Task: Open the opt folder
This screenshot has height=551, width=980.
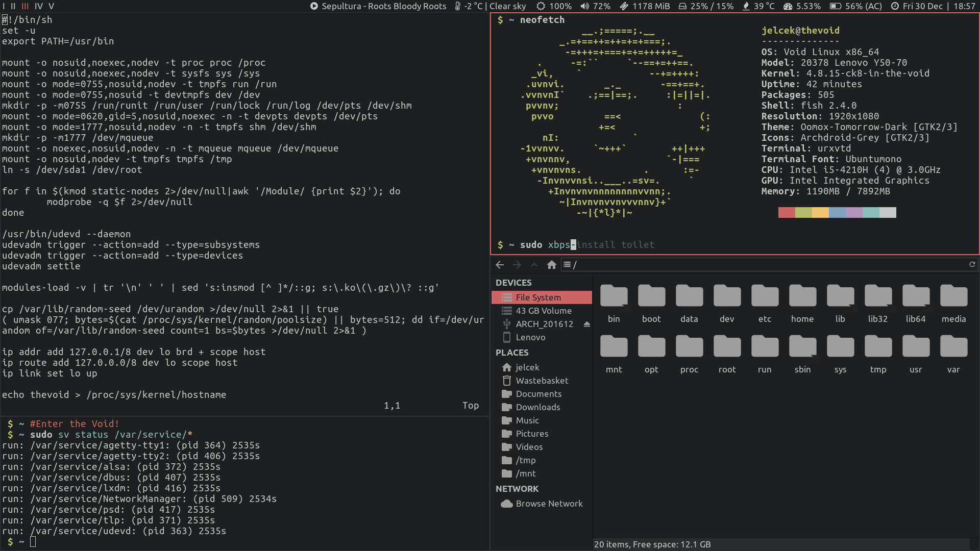Action: pos(651,355)
